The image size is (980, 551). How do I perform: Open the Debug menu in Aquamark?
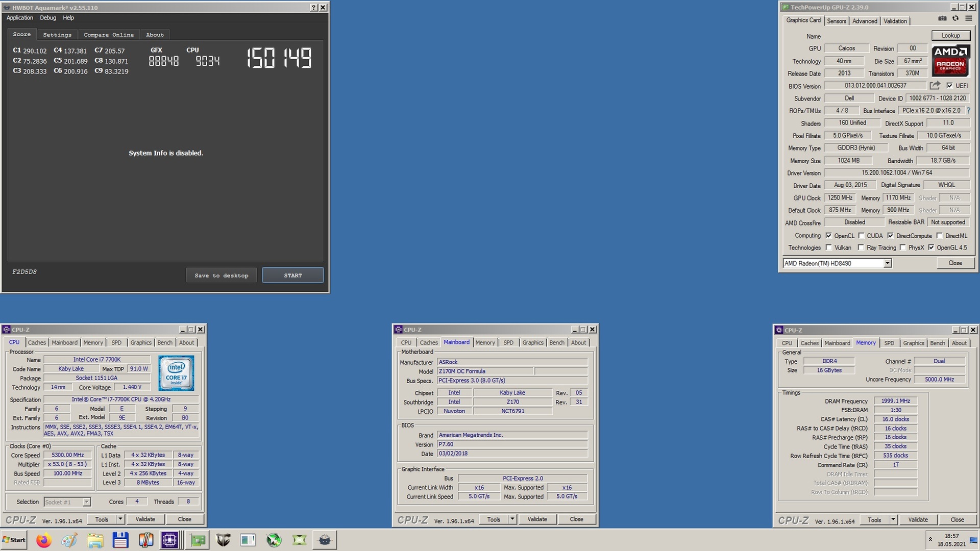pyautogui.click(x=48, y=17)
